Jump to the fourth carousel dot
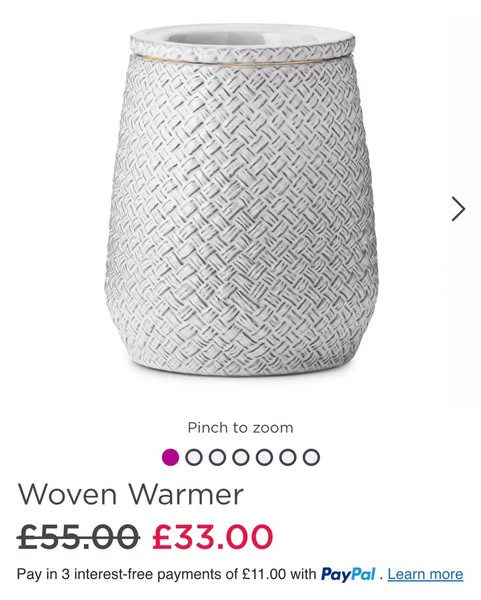Screen dimensions: 481x600 point(241,457)
